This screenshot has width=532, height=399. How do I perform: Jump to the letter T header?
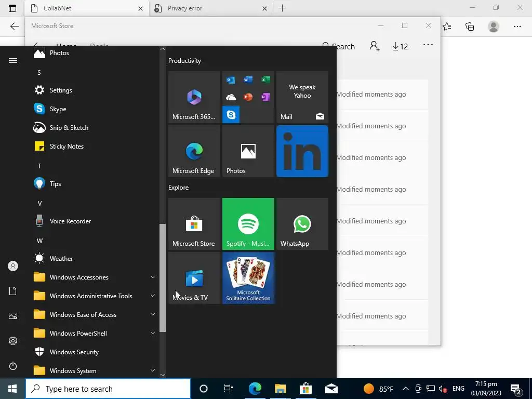[x=39, y=166]
